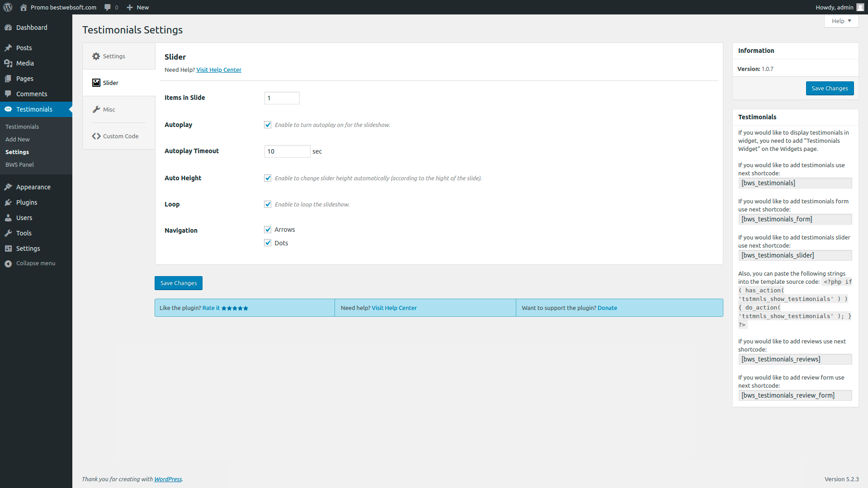
Task: Open the New content menu
Action: coord(138,7)
